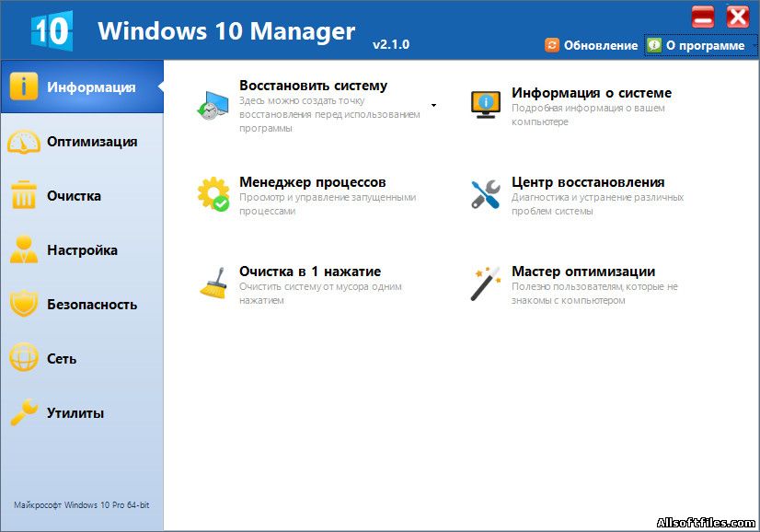Click the Сеть globe icon
Viewport: 760px width, 532px height.
(x=24, y=357)
